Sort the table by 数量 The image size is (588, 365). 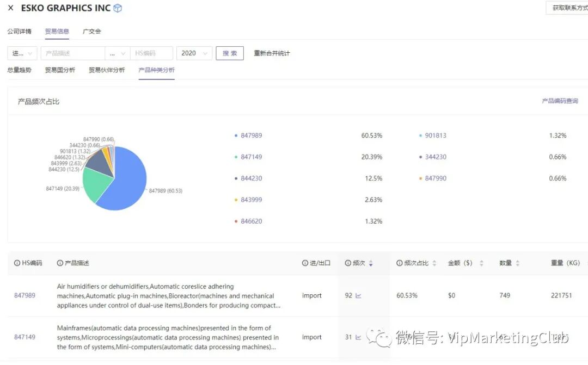518,263
